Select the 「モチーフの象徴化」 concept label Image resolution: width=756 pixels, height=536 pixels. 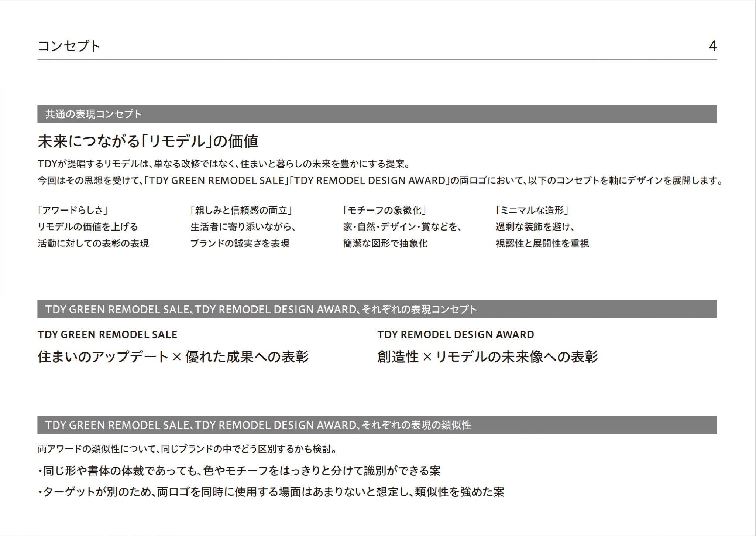tap(385, 210)
